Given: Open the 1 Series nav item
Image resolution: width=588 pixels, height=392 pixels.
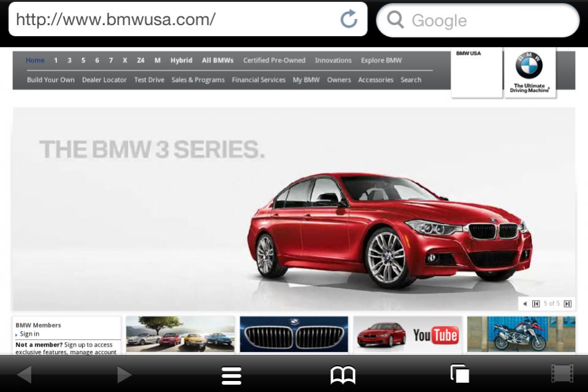Looking at the screenshot, I should 56,60.
